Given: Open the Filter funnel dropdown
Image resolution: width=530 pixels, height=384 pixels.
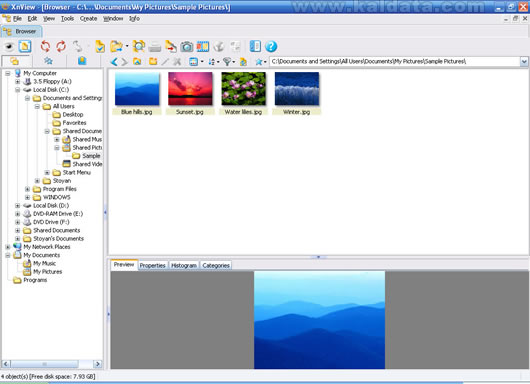Looking at the screenshot, I should [x=229, y=62].
